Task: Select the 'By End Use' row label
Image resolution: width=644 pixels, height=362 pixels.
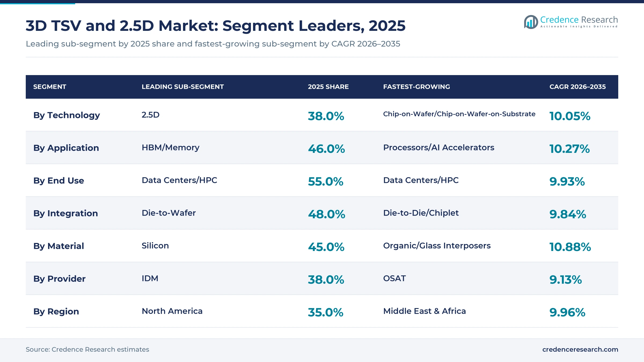Action: (x=58, y=181)
